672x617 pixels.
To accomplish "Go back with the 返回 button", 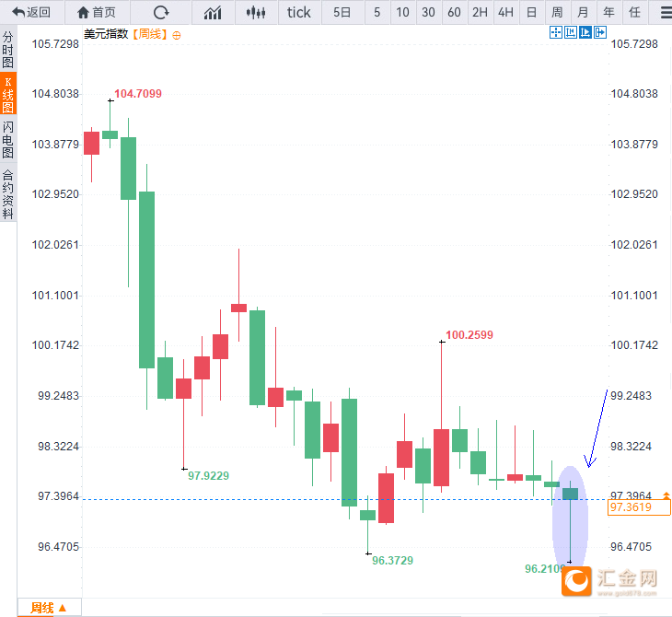I will click(31, 13).
